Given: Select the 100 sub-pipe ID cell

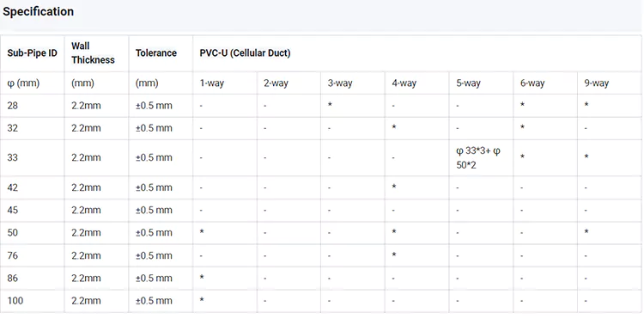Looking at the screenshot, I should pos(15,300).
